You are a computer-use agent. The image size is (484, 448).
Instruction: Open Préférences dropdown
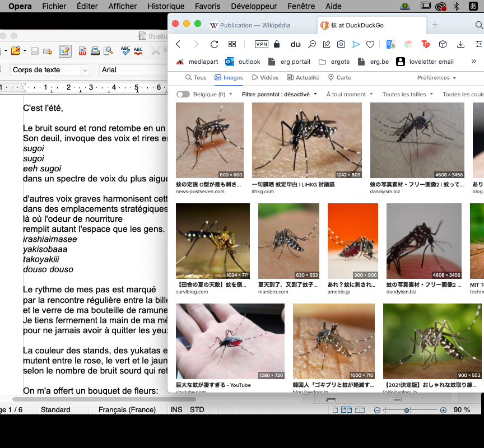[436, 77]
